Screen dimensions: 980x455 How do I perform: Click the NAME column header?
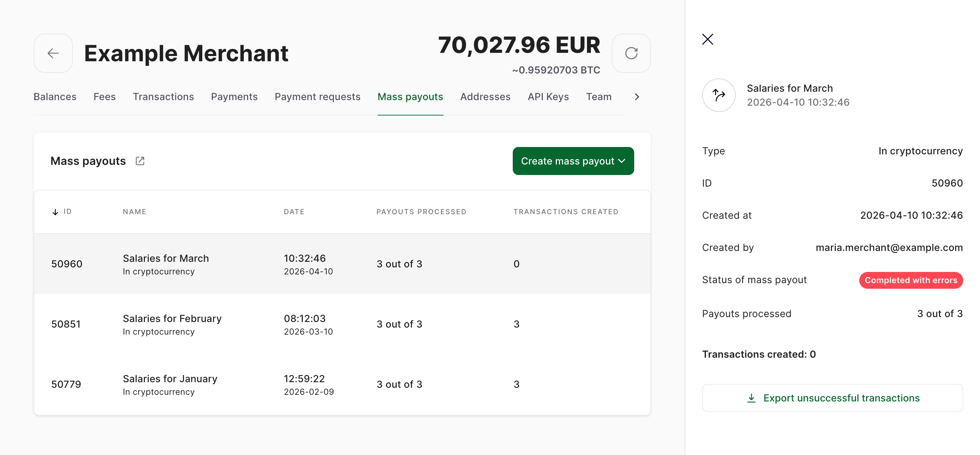[134, 212]
